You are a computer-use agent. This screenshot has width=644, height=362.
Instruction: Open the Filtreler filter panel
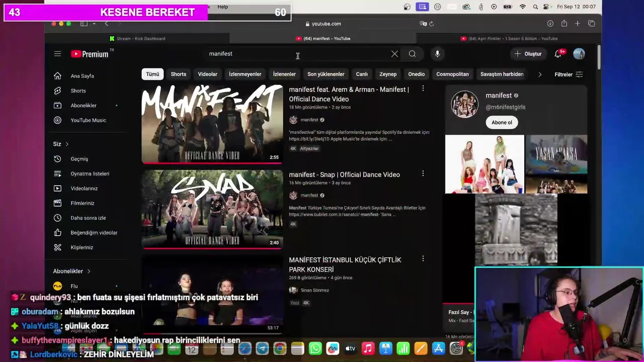569,74
